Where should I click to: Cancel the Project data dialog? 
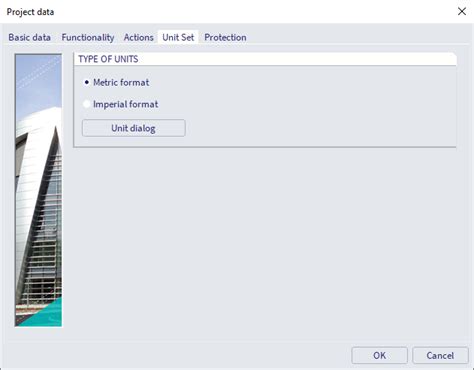pyautogui.click(x=440, y=355)
